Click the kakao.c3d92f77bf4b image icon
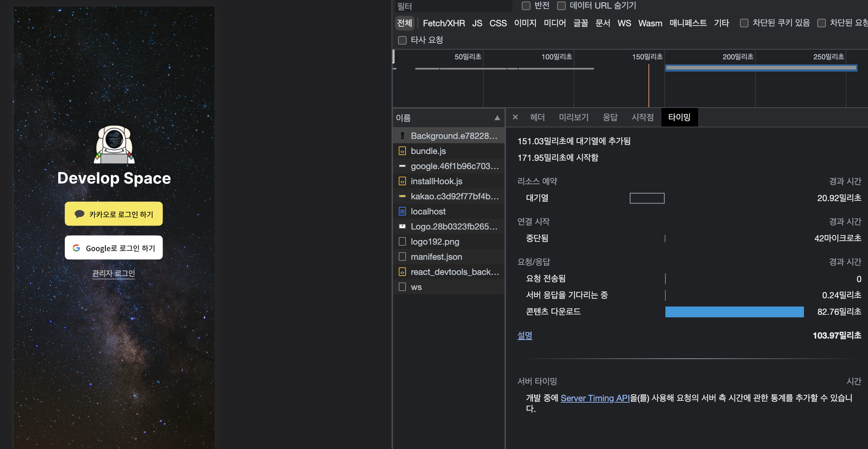Viewport: 868px width, 449px height. pos(402,196)
